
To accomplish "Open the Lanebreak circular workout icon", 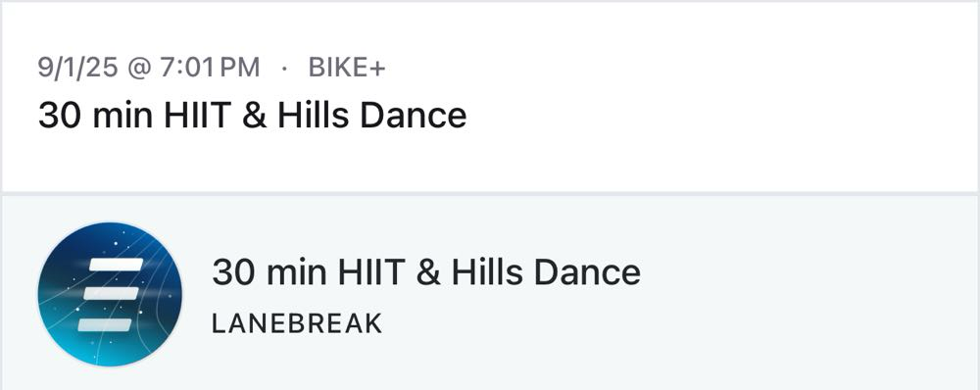I will pos(110,294).
